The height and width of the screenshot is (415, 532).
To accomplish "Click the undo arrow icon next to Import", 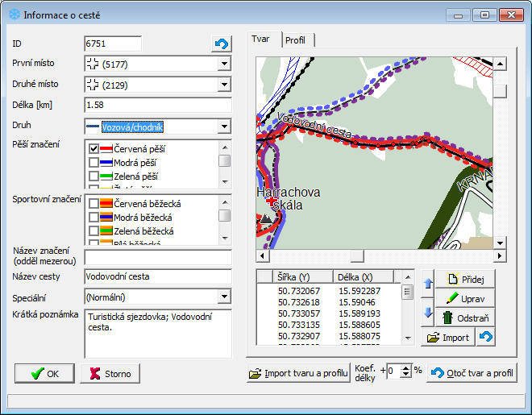I will click(485, 338).
